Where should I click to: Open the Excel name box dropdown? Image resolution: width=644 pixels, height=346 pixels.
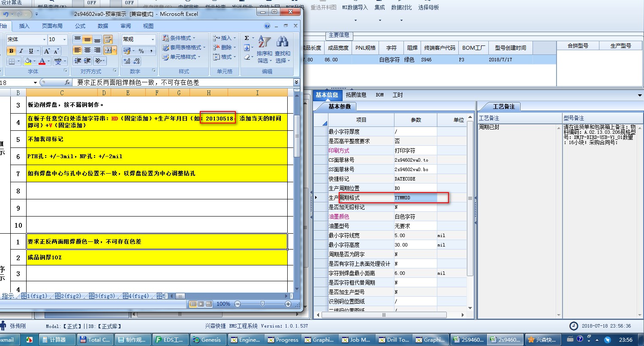(36, 82)
